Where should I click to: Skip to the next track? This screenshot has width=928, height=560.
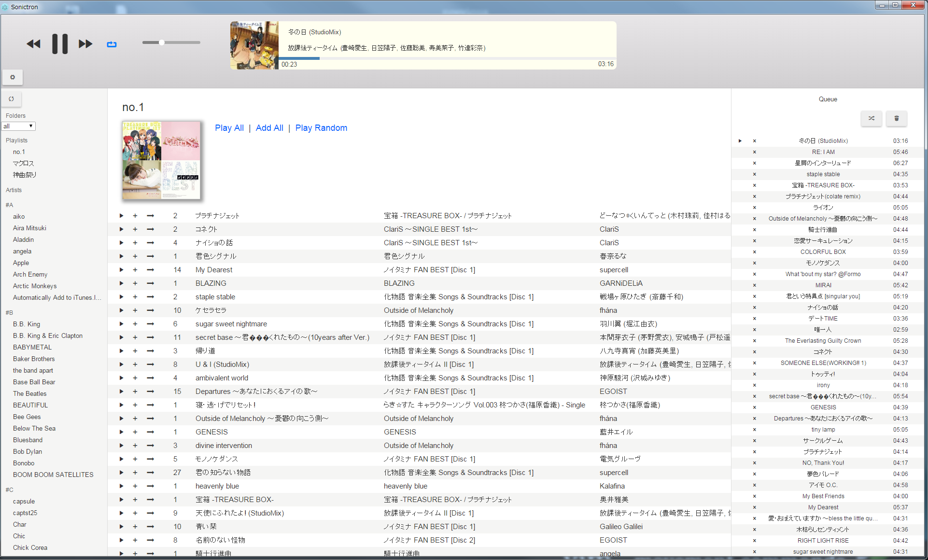(85, 44)
